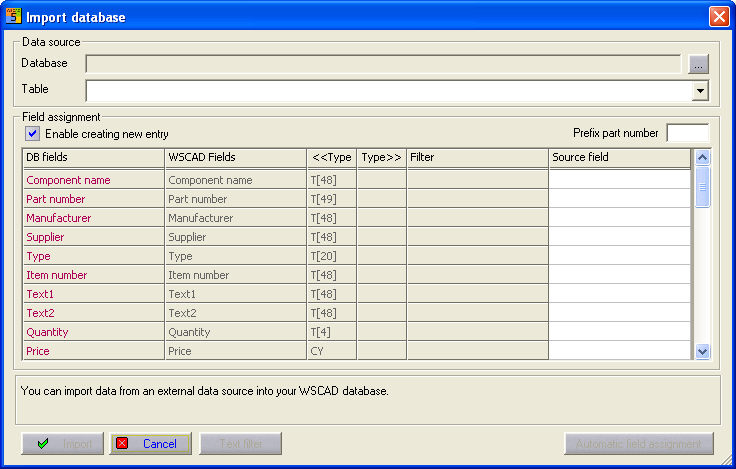
Task: Click Filter cell for Text1 row
Action: point(478,294)
